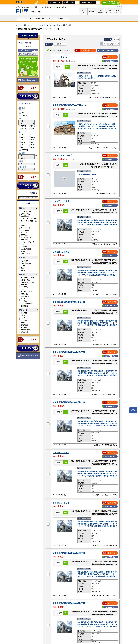The image size is (138, 644).
Task: Click the train icon for 路線・駅から検索し直す
Action: (19, 355)
